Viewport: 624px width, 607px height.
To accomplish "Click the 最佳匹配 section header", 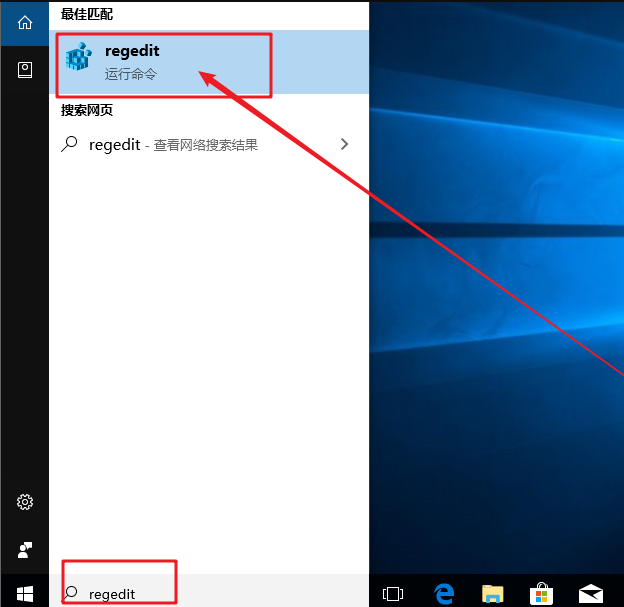I will point(87,15).
